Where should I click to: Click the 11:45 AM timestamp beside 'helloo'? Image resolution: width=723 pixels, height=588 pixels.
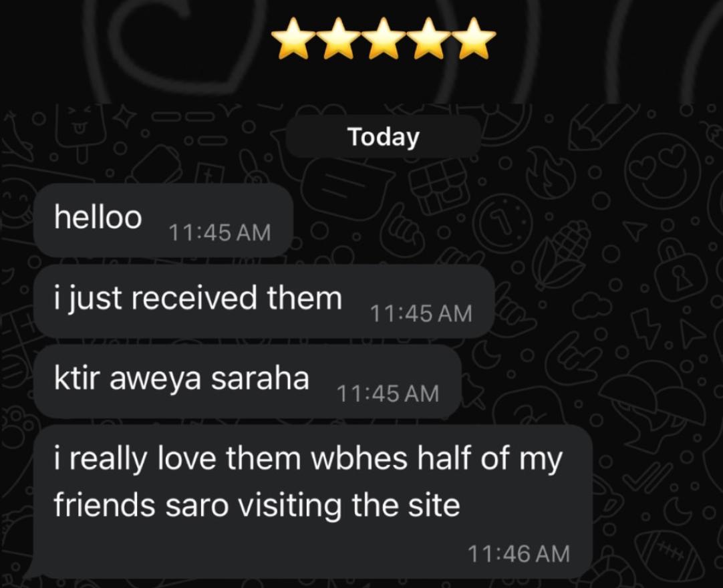pyautogui.click(x=219, y=232)
